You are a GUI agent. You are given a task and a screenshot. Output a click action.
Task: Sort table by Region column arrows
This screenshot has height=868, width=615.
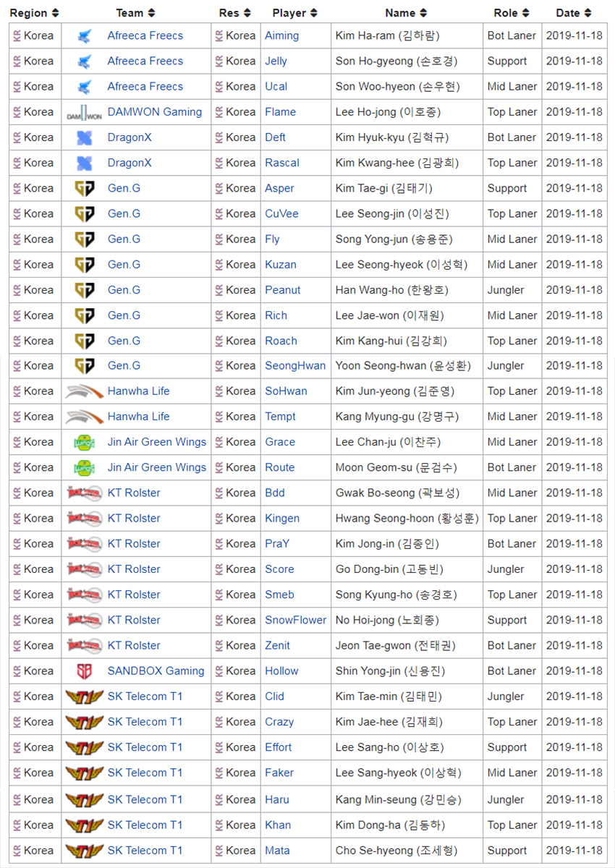56,13
